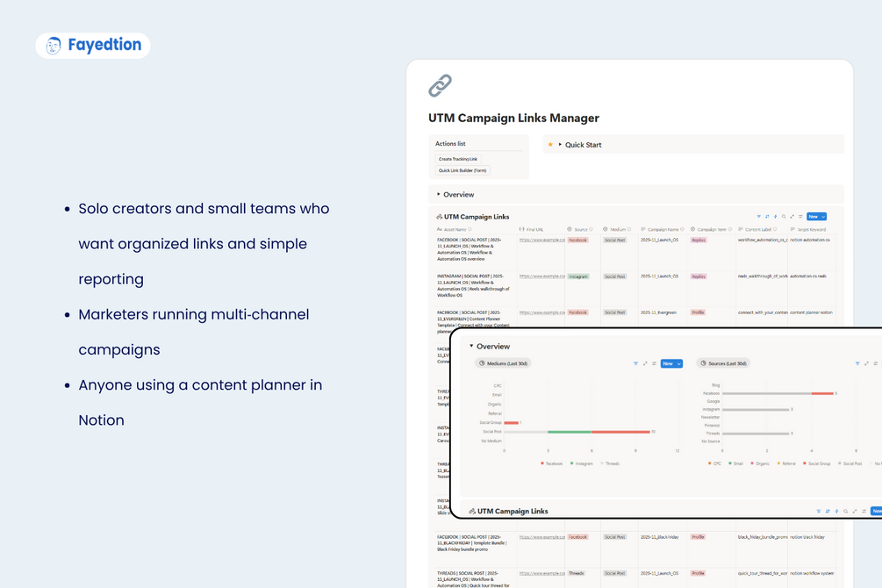Click the red Social Group bar in Mediums chart
Screen dimensions: 882x588
pos(512,423)
